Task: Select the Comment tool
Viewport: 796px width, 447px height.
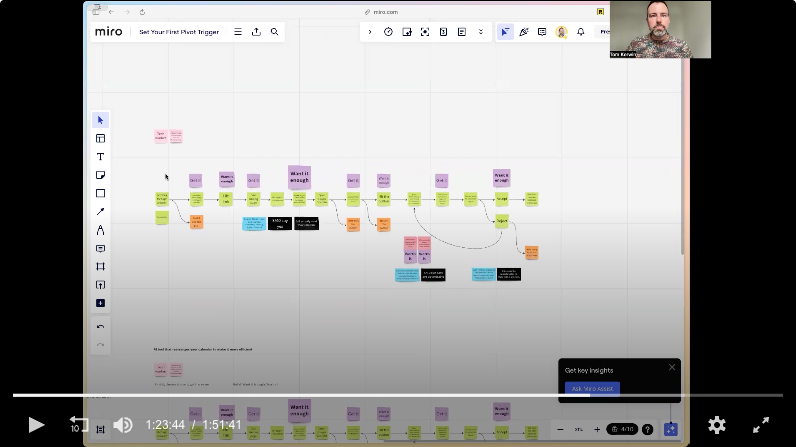Action: pyautogui.click(x=101, y=248)
